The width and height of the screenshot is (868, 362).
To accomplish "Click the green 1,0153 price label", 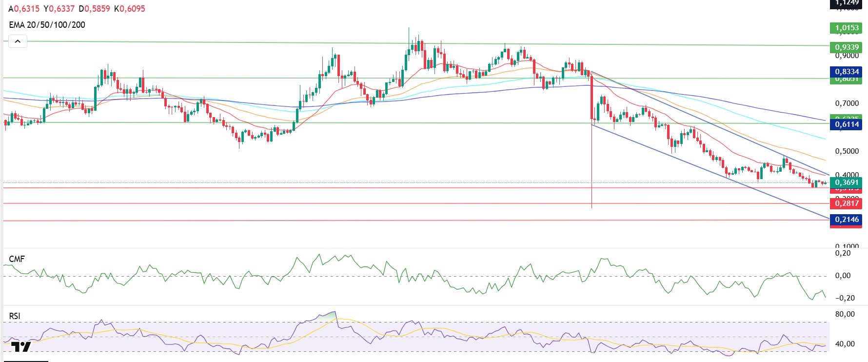I will (x=847, y=28).
